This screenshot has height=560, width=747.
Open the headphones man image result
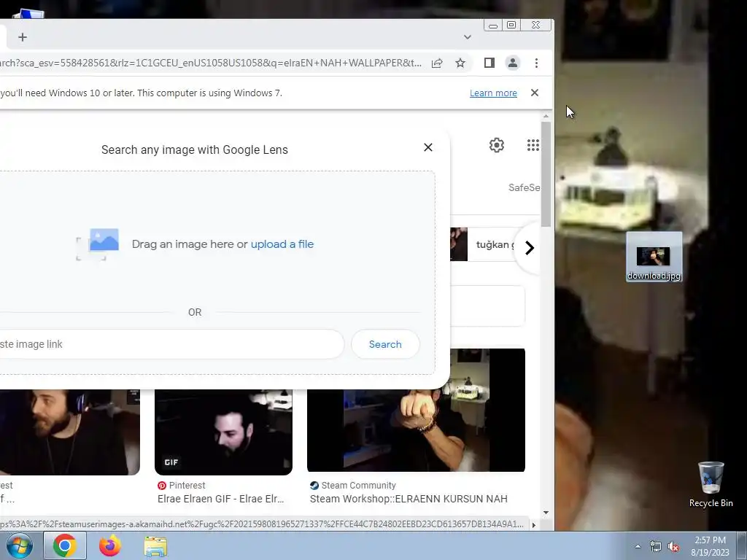pos(70,432)
